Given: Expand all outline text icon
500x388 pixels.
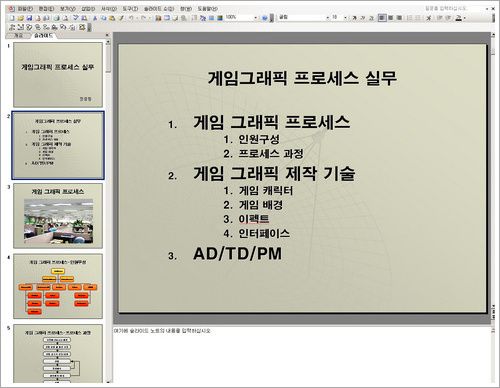Looking at the screenshot, I should click(x=194, y=18).
